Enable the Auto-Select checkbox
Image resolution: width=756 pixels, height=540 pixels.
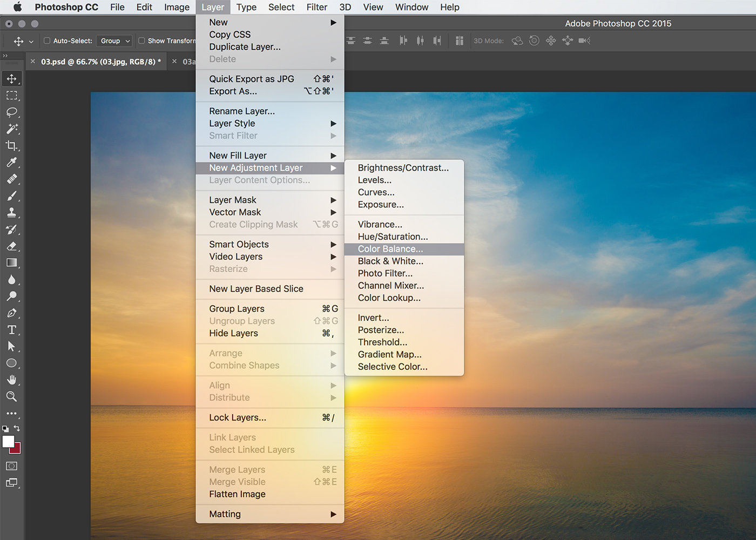pos(47,40)
